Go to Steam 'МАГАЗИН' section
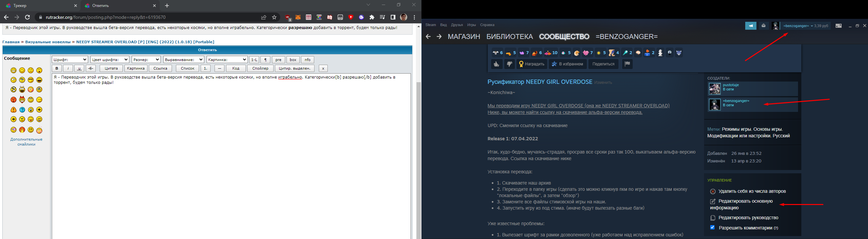This screenshot has width=868, height=239. tap(464, 36)
